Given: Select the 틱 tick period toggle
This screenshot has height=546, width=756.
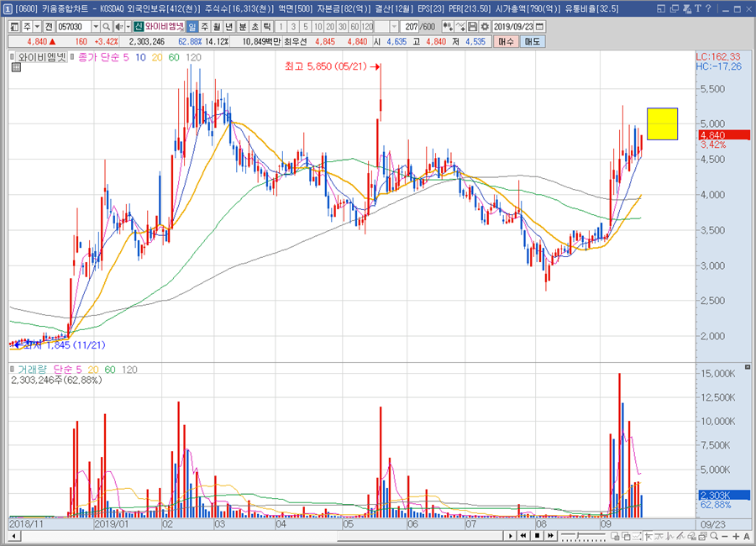Looking at the screenshot, I should pyautogui.click(x=266, y=27).
